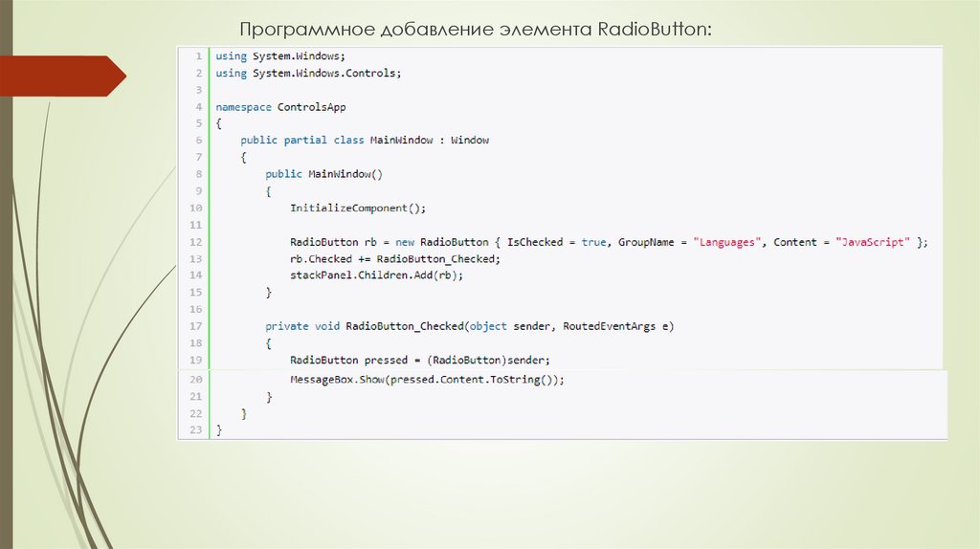Click the slide title mentioning RadioButton
980x549 pixels.
coord(476,30)
